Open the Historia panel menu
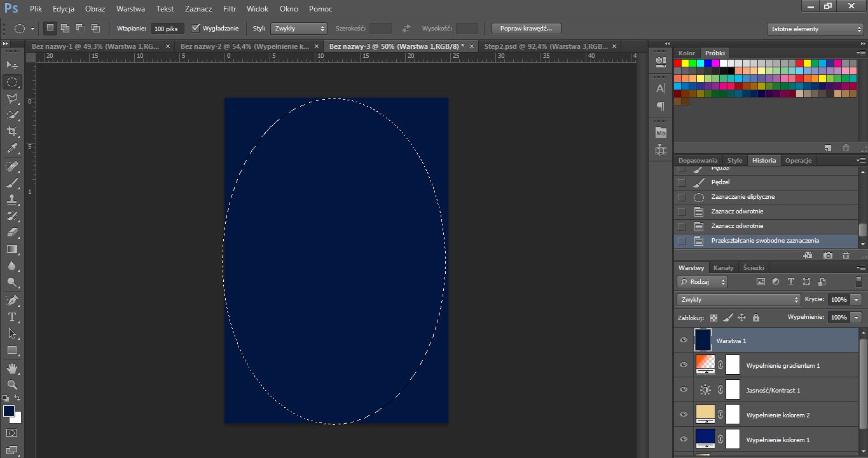Image resolution: width=868 pixels, height=458 pixels. click(x=861, y=161)
